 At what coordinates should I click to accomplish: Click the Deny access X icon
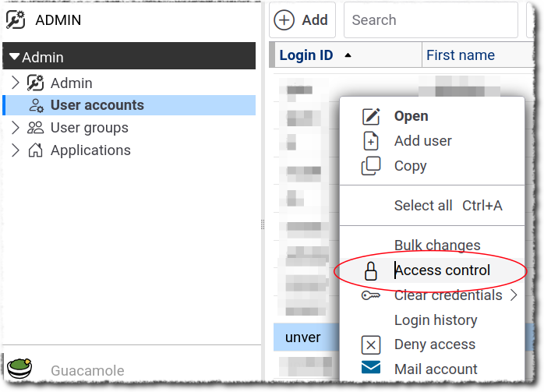372,344
